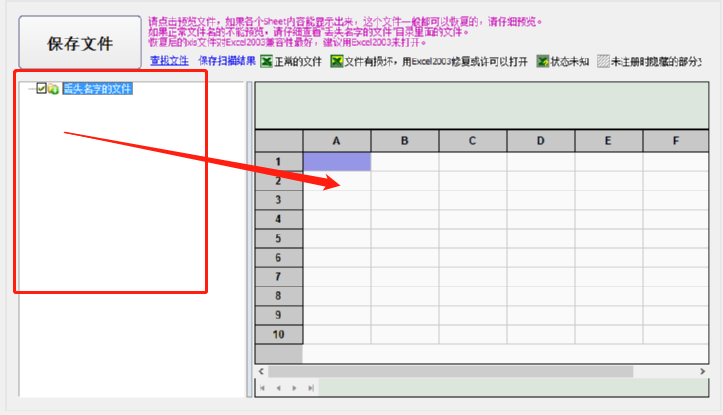Image resolution: width=723 pixels, height=415 pixels.
Task: Select row header 7
Action: (279, 277)
